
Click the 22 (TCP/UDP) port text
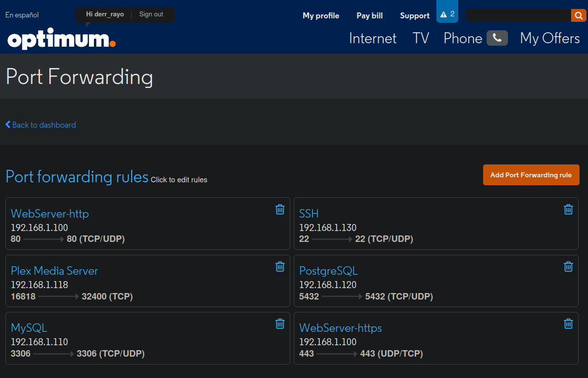[x=384, y=238]
